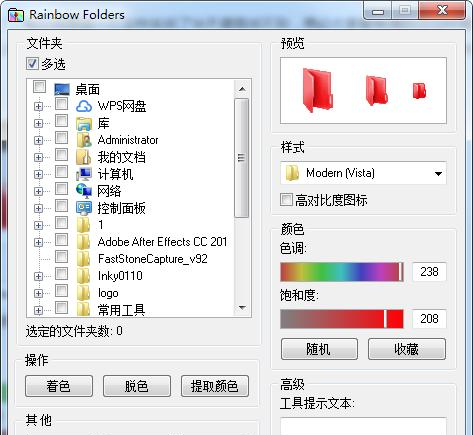This screenshot has width=473, height=435.
Task: Open the Modern (Vista) style dropdown
Action: pyautogui.click(x=363, y=173)
